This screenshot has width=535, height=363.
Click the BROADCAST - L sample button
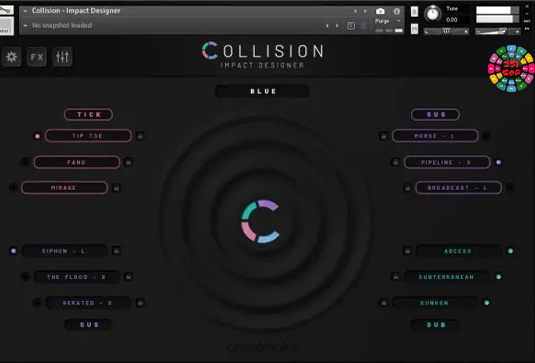pos(459,188)
